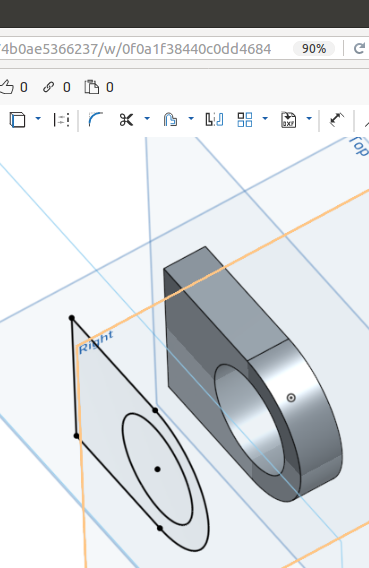Select the Sketch fillet tool
The width and height of the screenshot is (369, 568).
[x=95, y=120]
